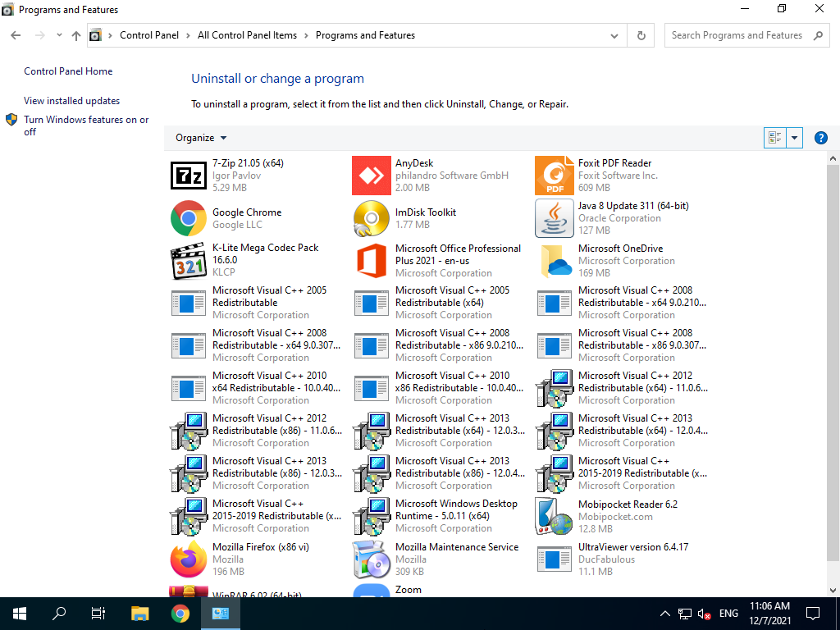This screenshot has width=840, height=630.
Task: Click All Control Panel Items breadcrumb
Action: click(247, 35)
